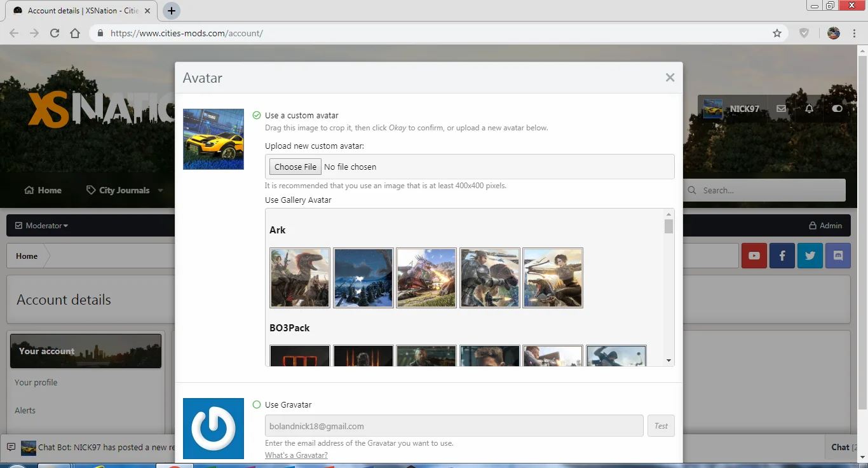Open Chrome three-dot menu
The width and height of the screenshot is (868, 468).
[x=853, y=33]
